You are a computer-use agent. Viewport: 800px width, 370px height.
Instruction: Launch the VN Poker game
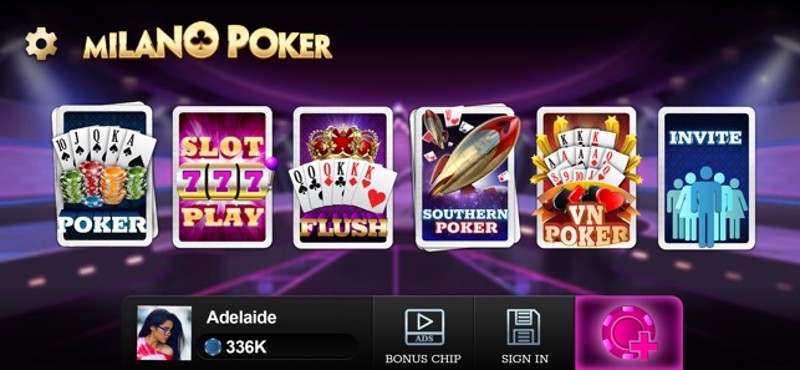pyautogui.click(x=586, y=177)
